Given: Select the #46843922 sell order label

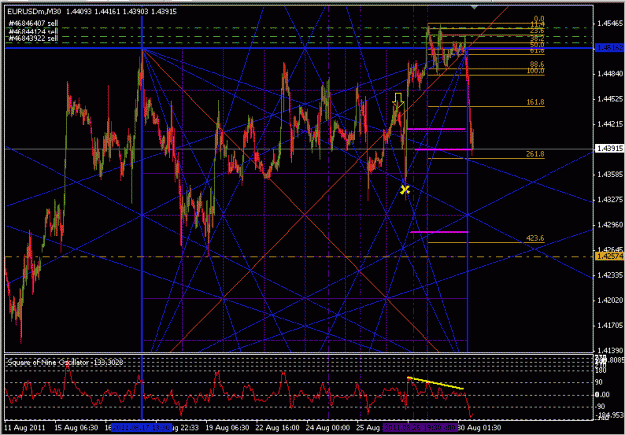Looking at the screenshot, I should [33, 38].
